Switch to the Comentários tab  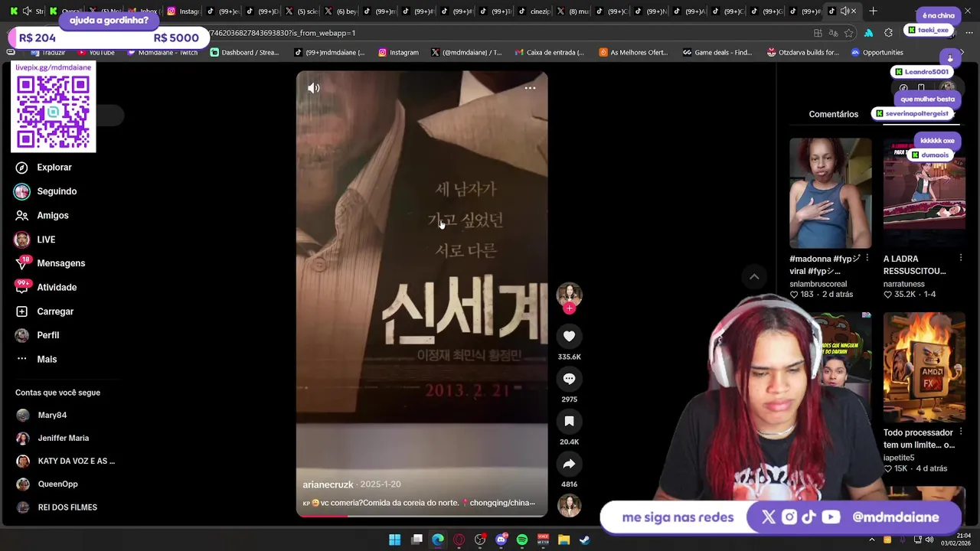833,114
